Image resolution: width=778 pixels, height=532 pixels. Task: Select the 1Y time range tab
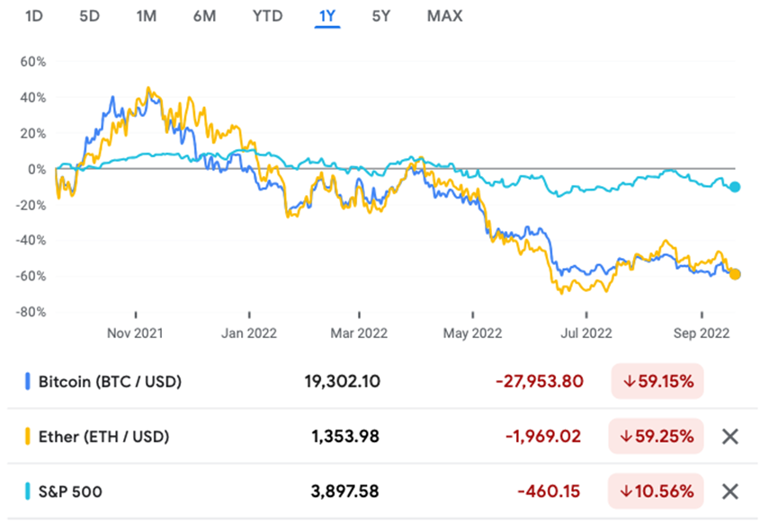pos(326,16)
